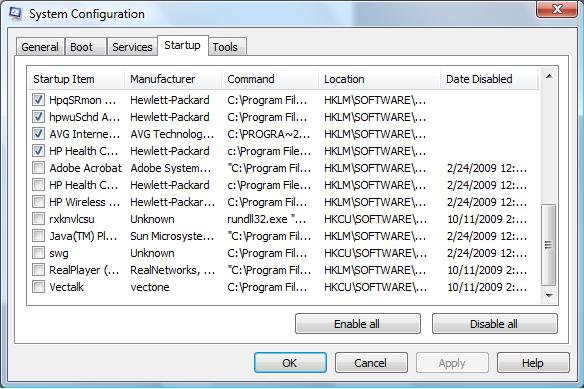Screen dimensions: 584x389
Task: Select the hpwuSchd item name text
Action: click(x=85, y=117)
